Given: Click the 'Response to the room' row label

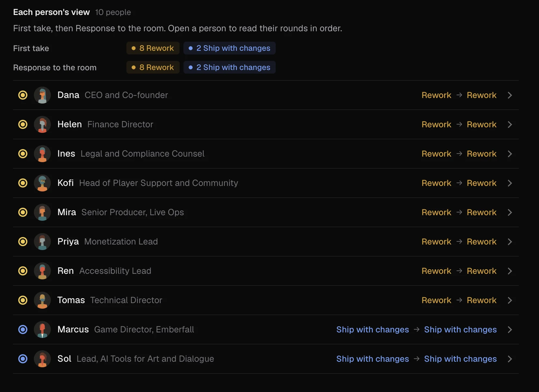Looking at the screenshot, I should [x=55, y=67].
